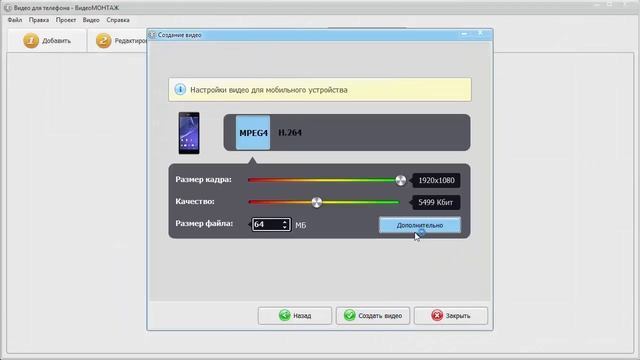Screen dimensions: 640x360
Task: Select the H.264 codec option
Action: click(290, 133)
